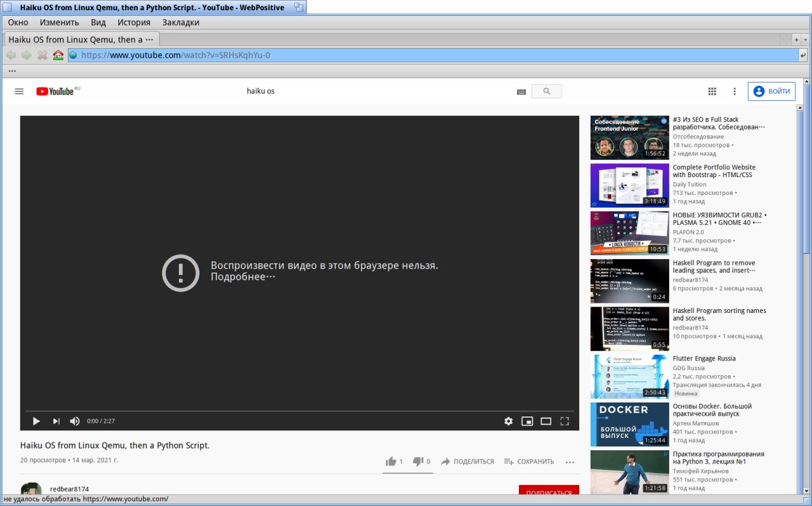
Task: Select the Haiku OS from Linux Qemu tab
Action: [x=81, y=39]
